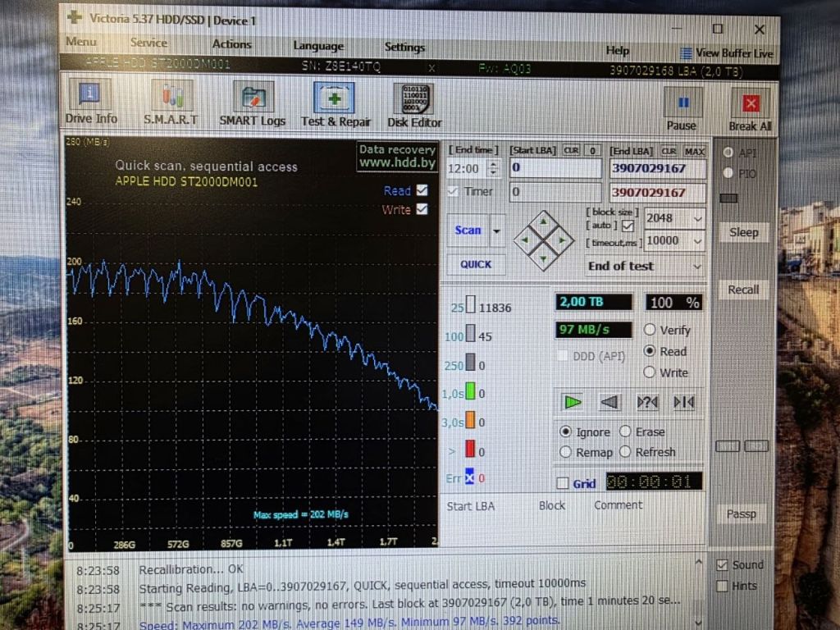Expand the End of test dropdown
840x630 pixels.
[696, 267]
